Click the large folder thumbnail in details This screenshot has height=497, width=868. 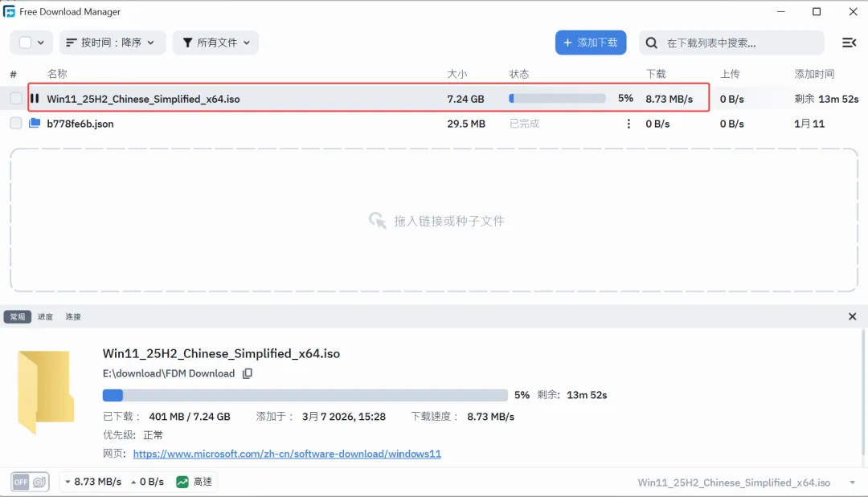tap(45, 391)
